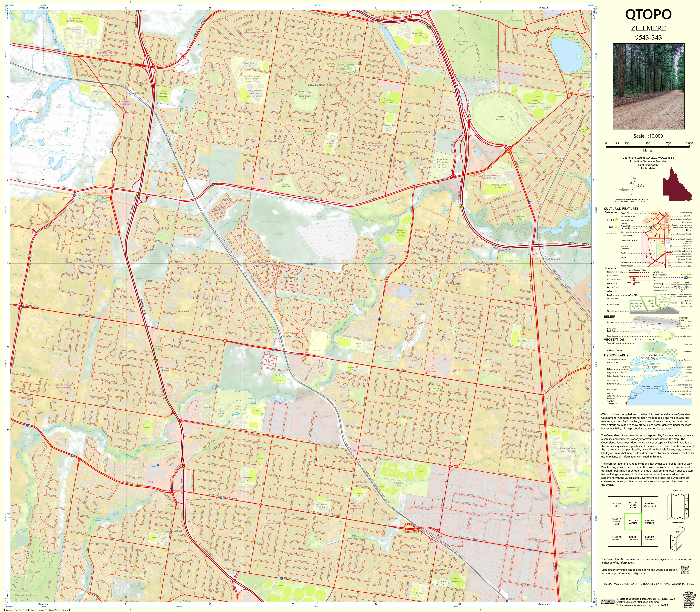Click the pine forest road cover photo
This screenshot has height=612, width=700.
point(649,86)
